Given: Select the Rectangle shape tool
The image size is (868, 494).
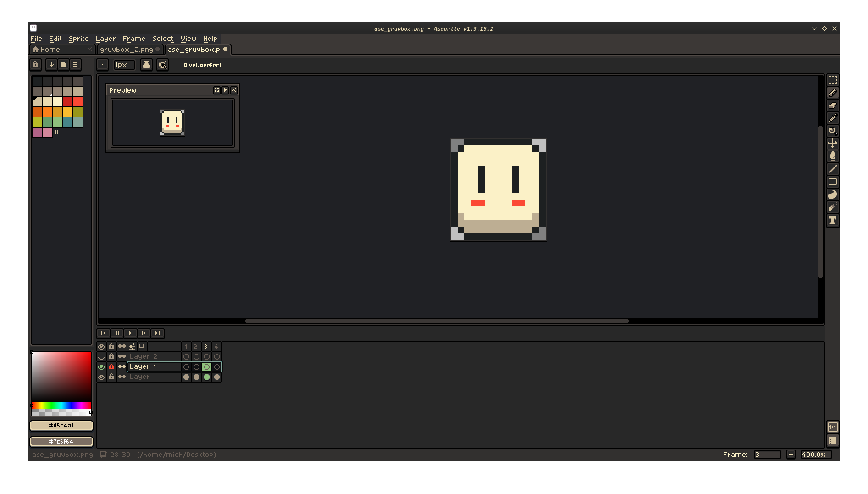Looking at the screenshot, I should 832,182.
